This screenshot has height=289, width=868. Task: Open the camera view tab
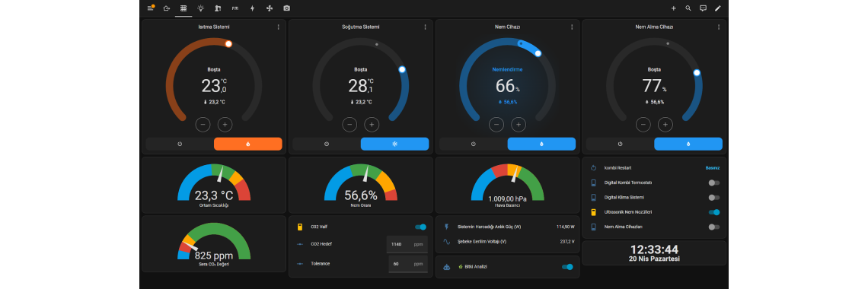(286, 8)
